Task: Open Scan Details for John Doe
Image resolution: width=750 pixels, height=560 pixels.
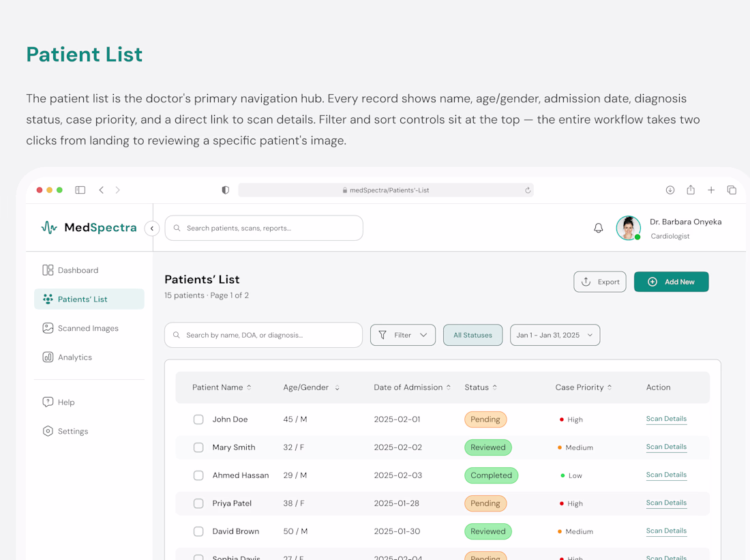Action: (x=666, y=419)
